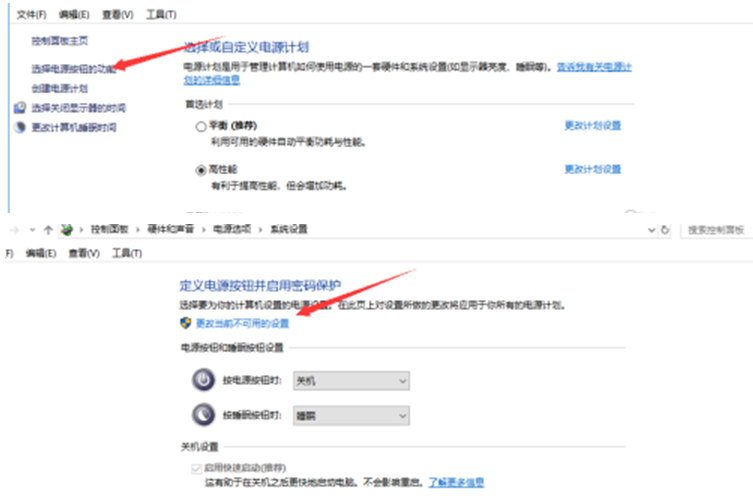Click the power button icon in system settings
The height and width of the screenshot is (496, 753).
click(203, 380)
